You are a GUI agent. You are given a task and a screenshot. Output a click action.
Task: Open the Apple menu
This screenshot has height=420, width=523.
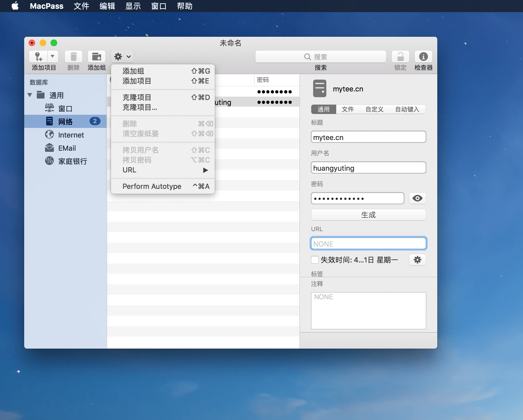(x=15, y=6)
